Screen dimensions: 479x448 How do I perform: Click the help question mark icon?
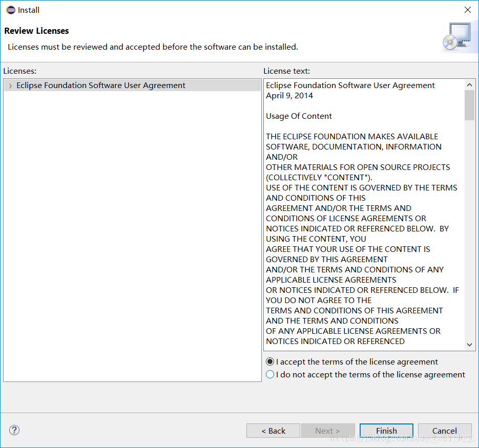click(x=13, y=430)
